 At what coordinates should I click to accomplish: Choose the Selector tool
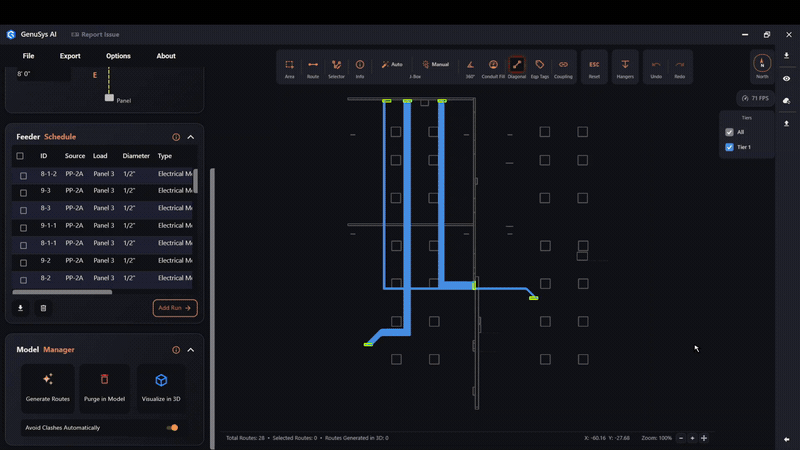[x=336, y=68]
